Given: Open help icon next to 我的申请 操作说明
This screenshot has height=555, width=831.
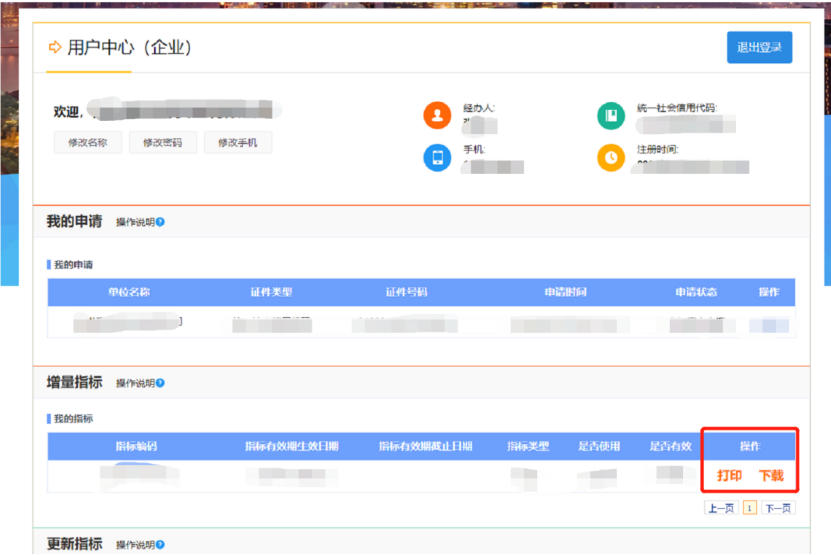Looking at the screenshot, I should 160,222.
